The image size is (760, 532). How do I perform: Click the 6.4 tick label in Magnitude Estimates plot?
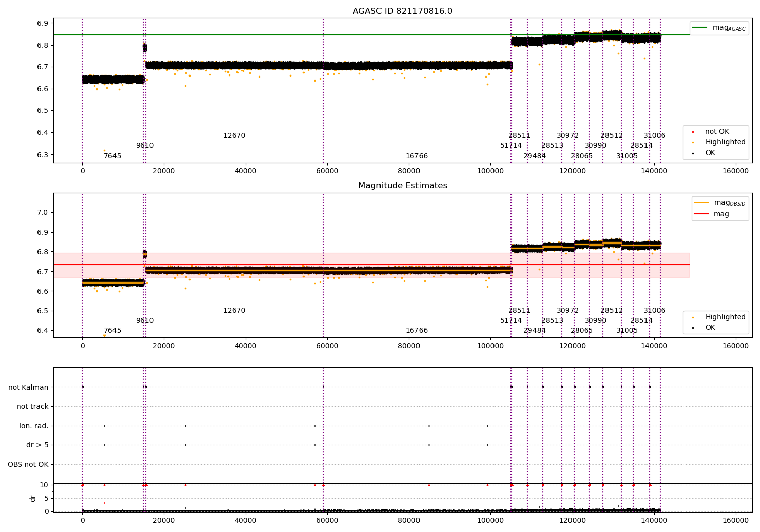(43, 331)
